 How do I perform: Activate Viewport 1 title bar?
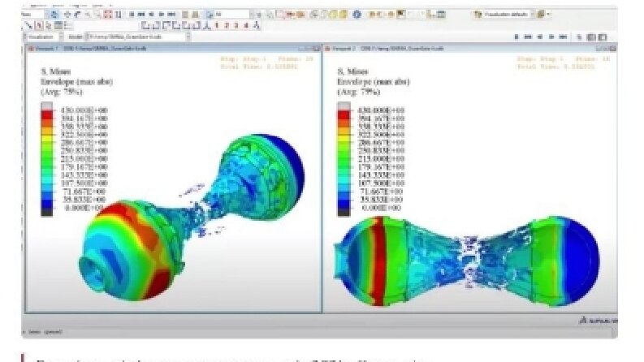[x=173, y=48]
